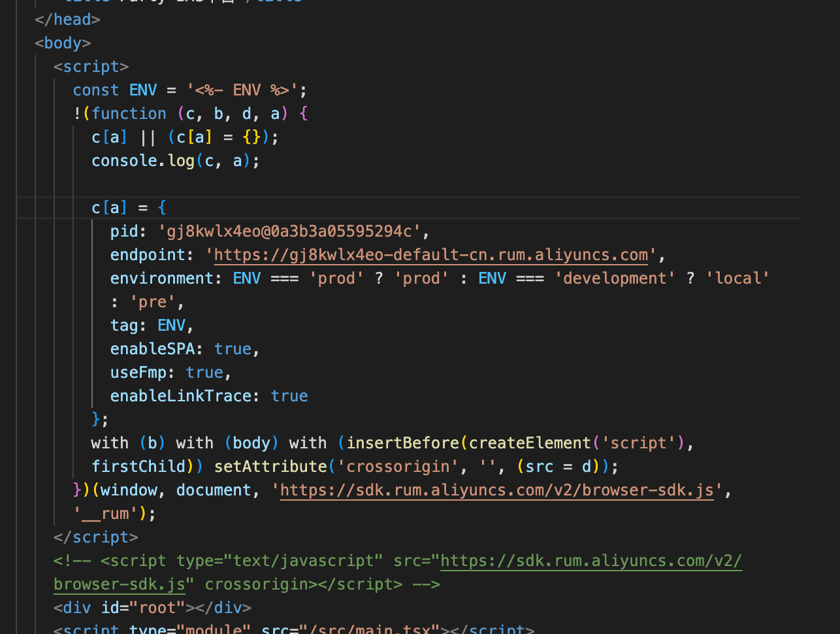840x634 pixels.
Task: Click the 'crossorigin' string literal
Action: click(398, 467)
